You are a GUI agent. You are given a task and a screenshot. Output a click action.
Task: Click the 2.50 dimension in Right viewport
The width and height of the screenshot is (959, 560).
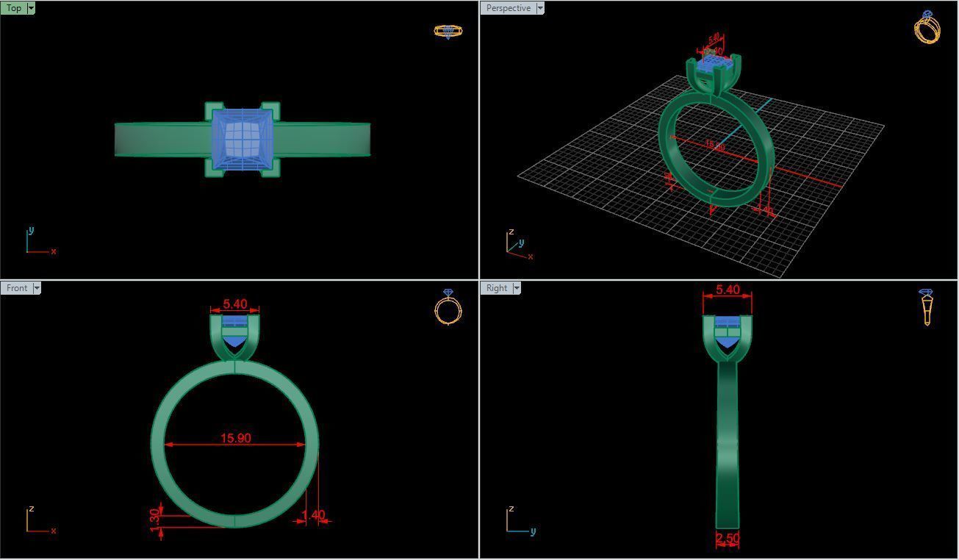pyautogui.click(x=728, y=538)
